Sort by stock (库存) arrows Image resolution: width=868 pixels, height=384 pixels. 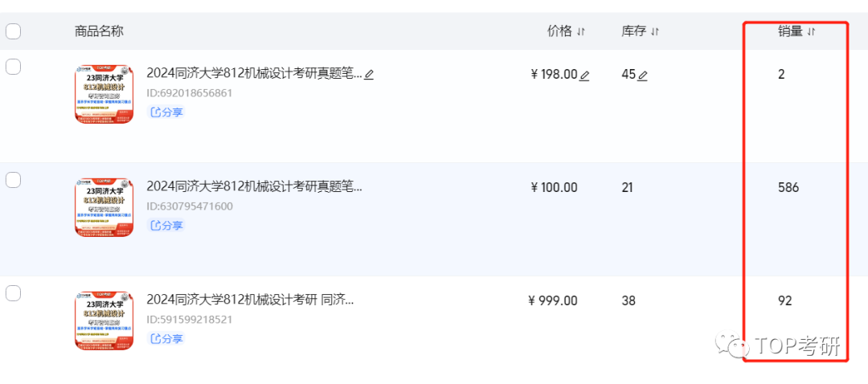655,32
